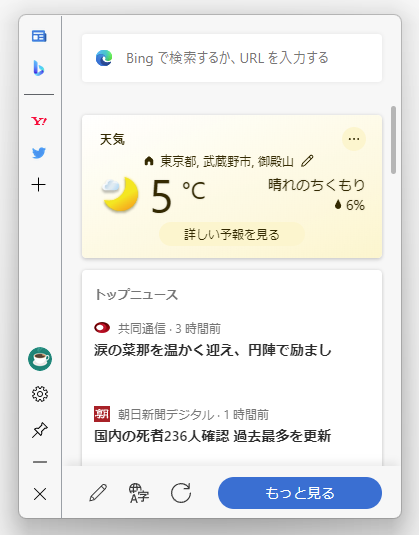Refresh the feed with reload icon
The width and height of the screenshot is (419, 535).
181,493
